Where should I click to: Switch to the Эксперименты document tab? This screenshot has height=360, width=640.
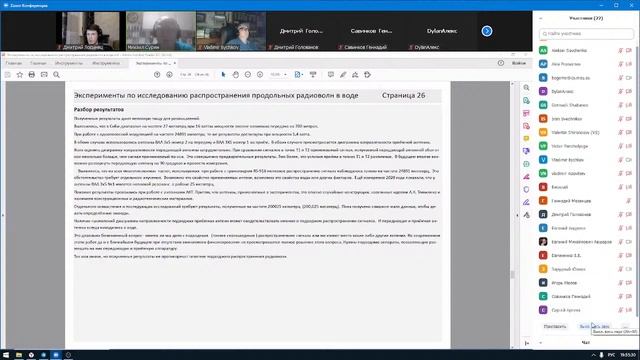click(153, 63)
